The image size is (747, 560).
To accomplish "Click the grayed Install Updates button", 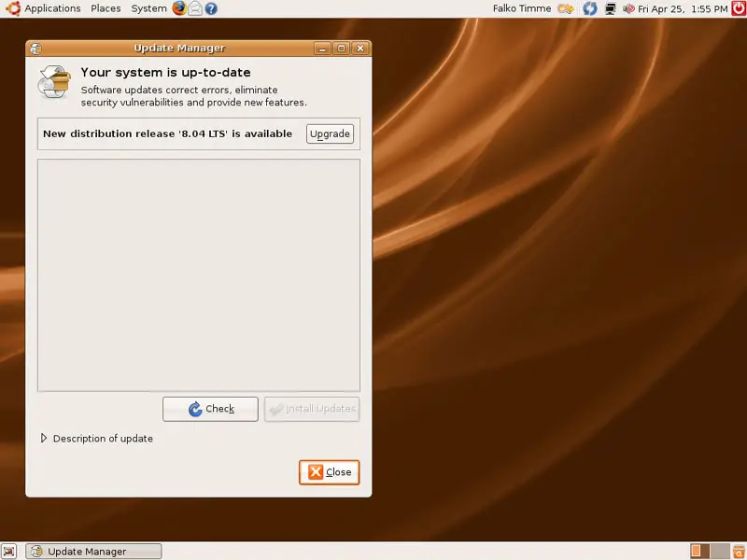I will coord(312,409).
